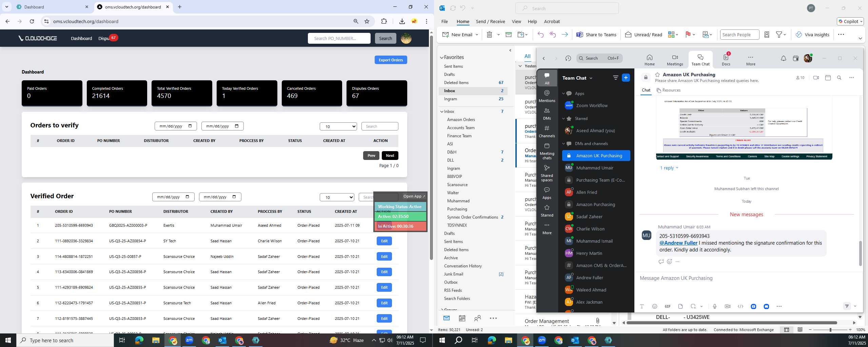Open File Explorer from the left taskbar
This screenshot has width=868, height=347.
coord(156,340)
